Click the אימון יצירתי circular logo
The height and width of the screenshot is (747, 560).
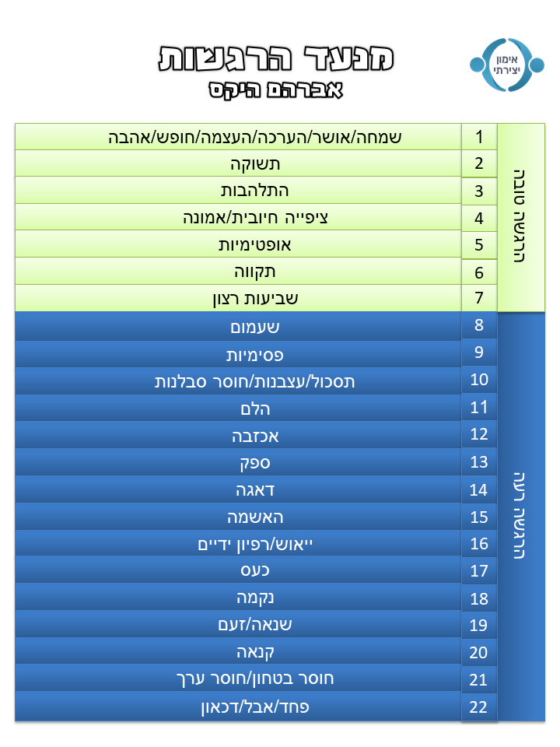click(509, 65)
